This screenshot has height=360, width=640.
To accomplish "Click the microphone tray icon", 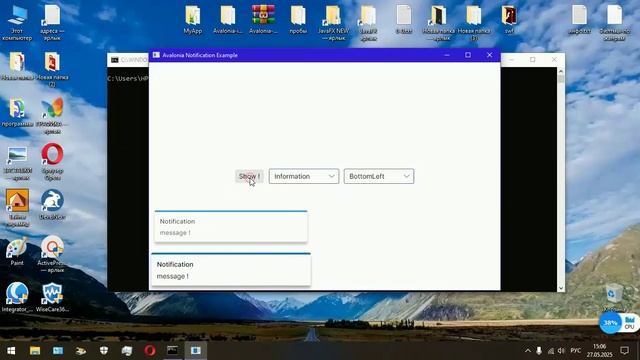I will (539, 351).
